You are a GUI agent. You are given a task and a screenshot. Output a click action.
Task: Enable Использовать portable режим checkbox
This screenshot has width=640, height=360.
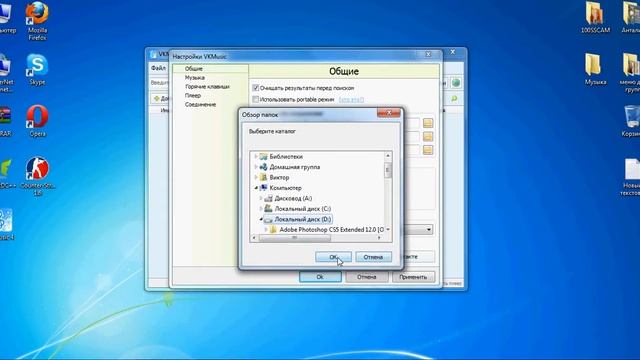point(256,99)
